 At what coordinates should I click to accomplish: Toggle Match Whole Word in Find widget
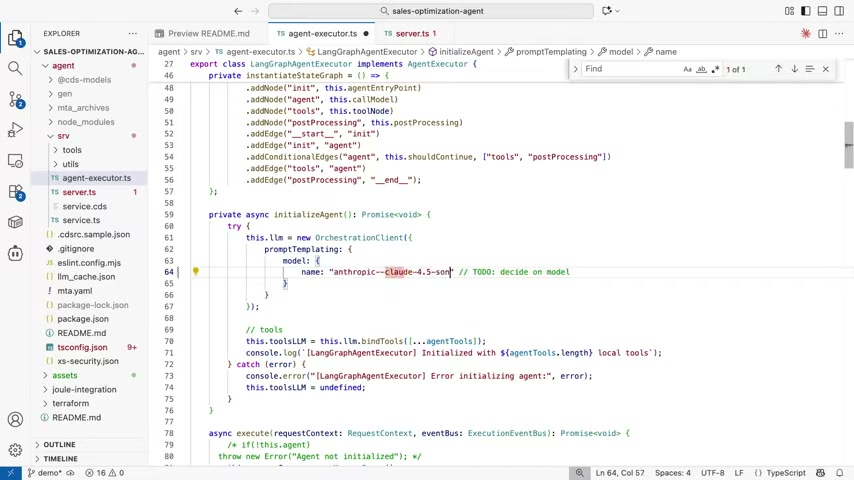point(702,69)
